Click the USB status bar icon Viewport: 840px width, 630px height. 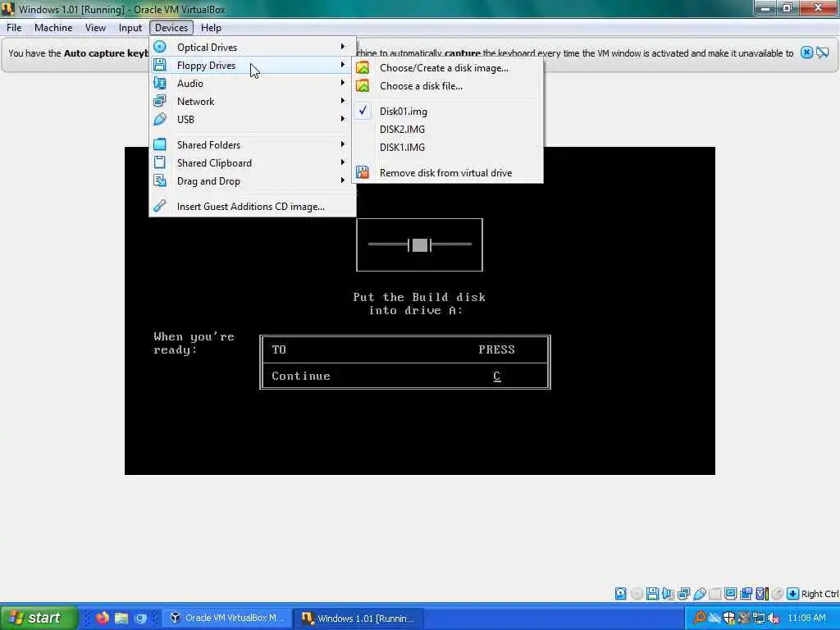[x=699, y=594]
